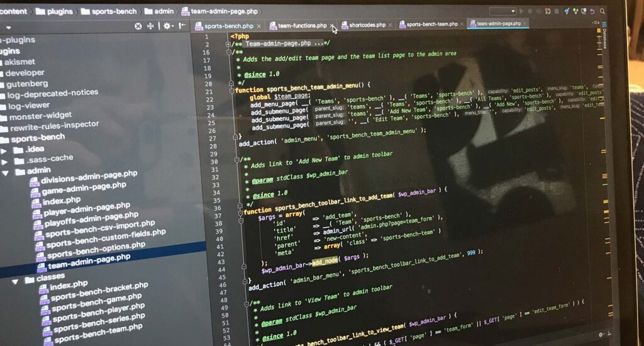644x346 pixels.
Task: Click 'plugins' breadcrumb in navigation bar
Action: tap(54, 11)
